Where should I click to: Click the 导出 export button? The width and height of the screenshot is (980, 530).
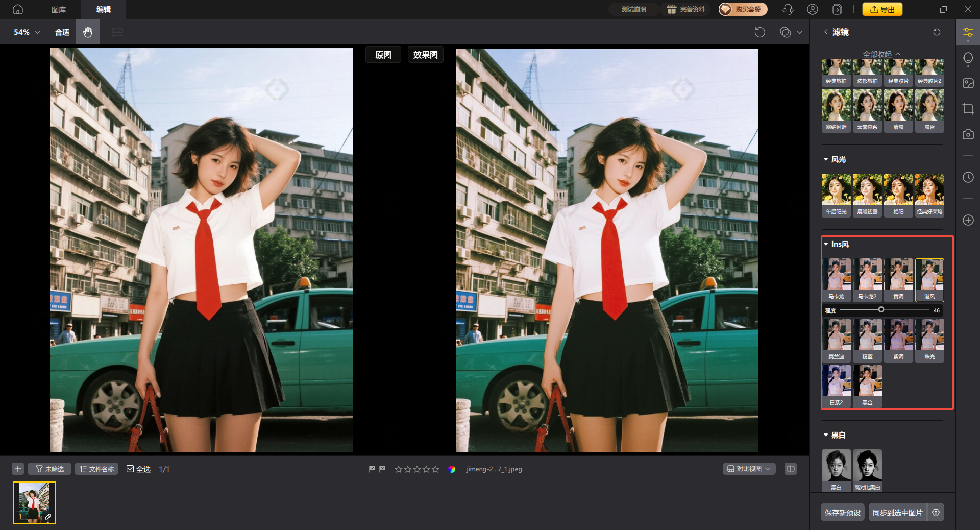pos(882,9)
